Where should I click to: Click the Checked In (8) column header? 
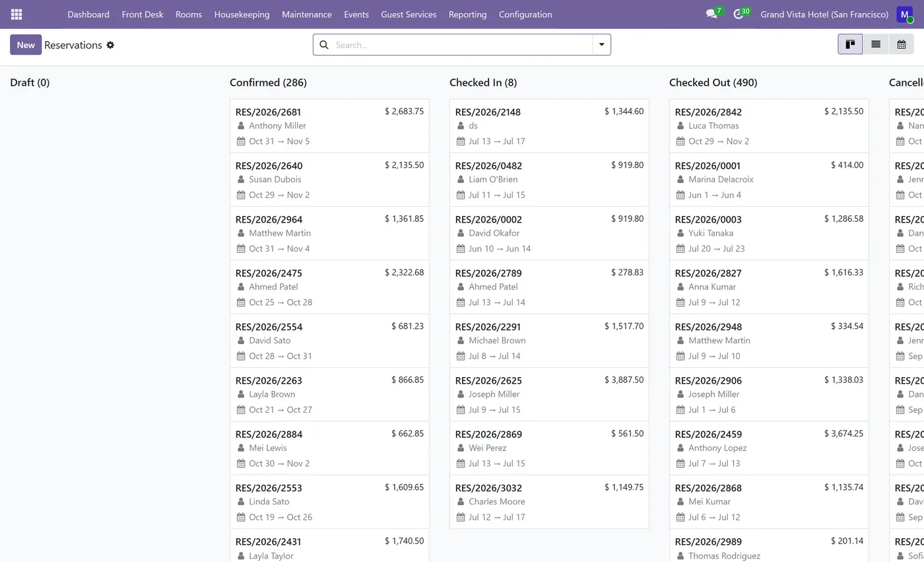click(483, 83)
